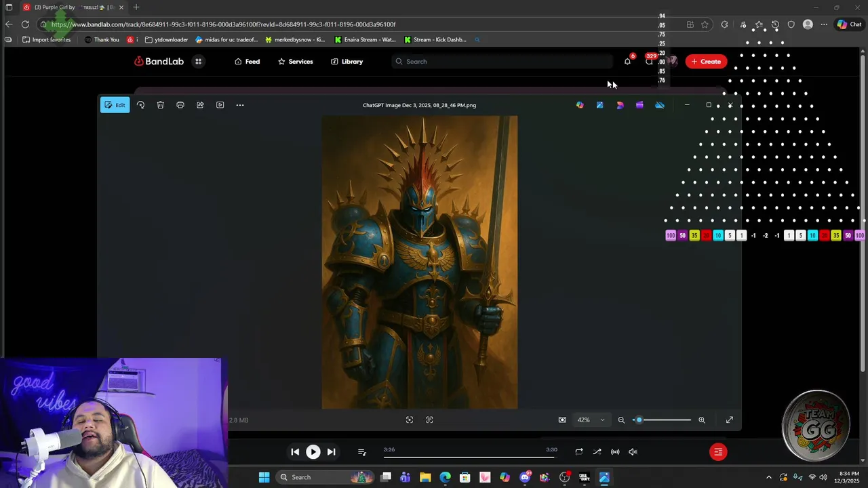Open the Windows Start menu
868x488 pixels.
[x=264, y=477]
